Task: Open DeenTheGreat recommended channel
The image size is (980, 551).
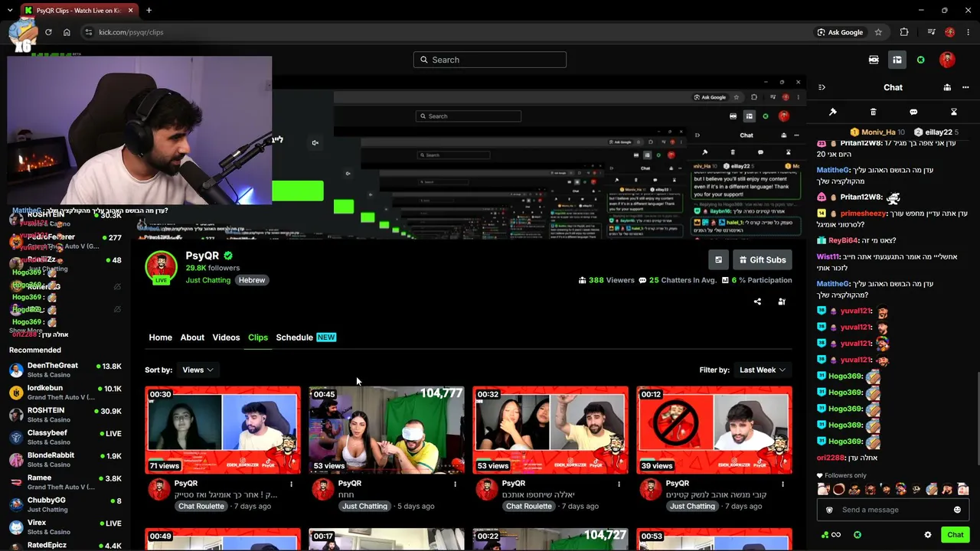Action: tap(65, 370)
